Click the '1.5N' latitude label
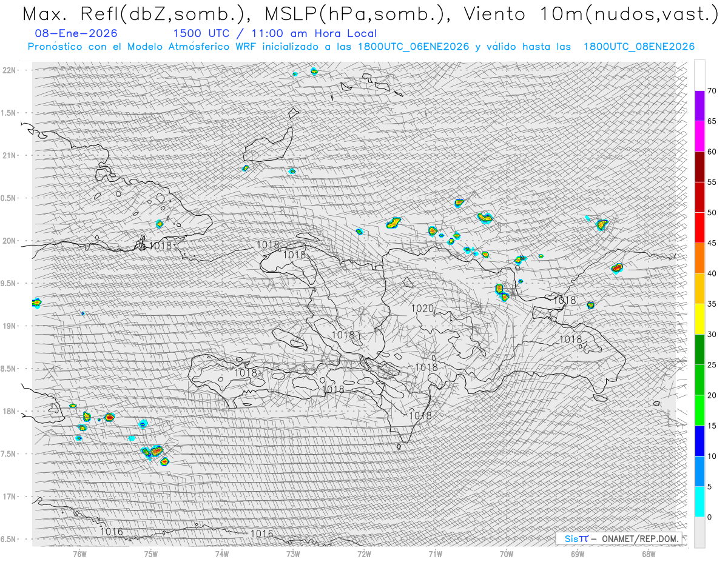This screenshot has width=728, height=562. coord(9,113)
